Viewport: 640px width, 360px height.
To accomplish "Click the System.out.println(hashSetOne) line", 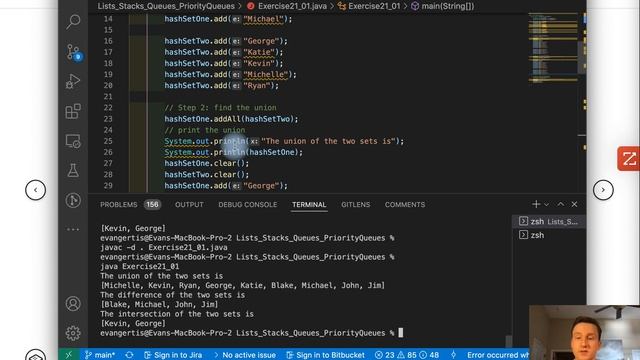I will point(233,152).
